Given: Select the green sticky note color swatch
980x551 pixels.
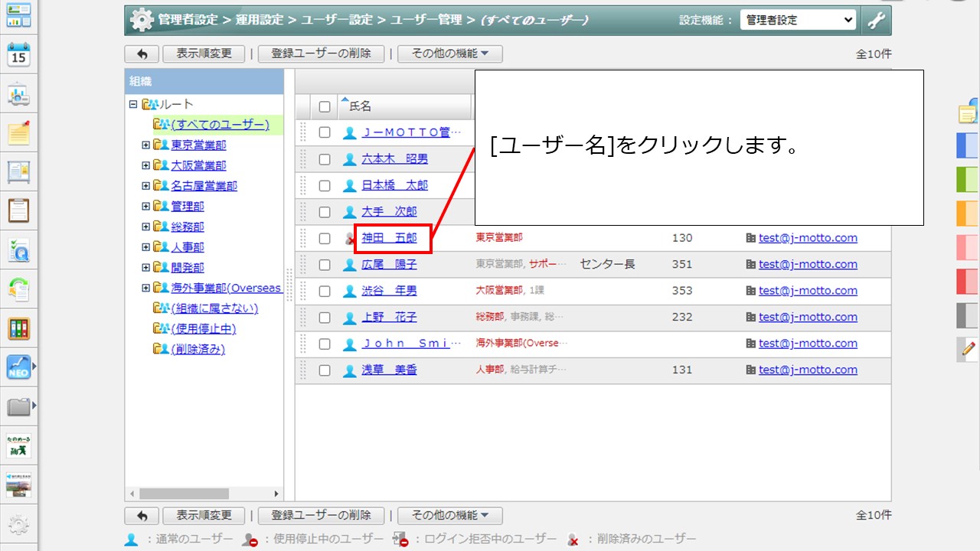Looking at the screenshot, I should coord(967,179).
